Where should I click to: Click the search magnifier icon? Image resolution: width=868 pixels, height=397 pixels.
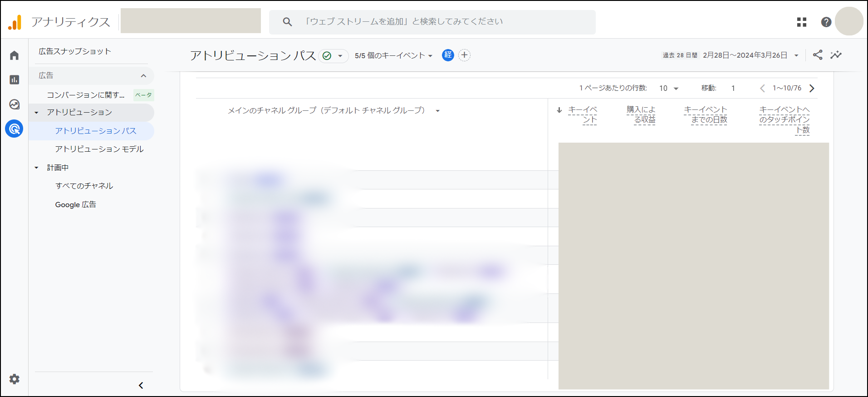[287, 22]
